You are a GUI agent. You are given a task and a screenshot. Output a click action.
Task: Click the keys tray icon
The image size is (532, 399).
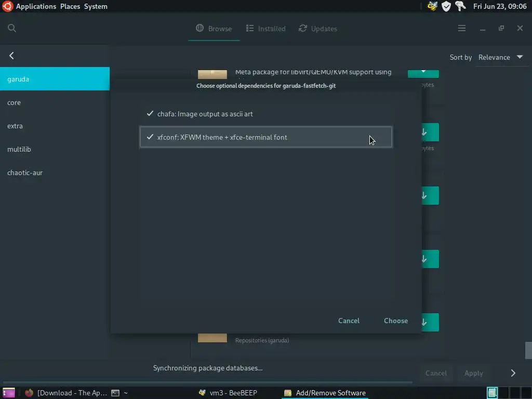point(460,6)
